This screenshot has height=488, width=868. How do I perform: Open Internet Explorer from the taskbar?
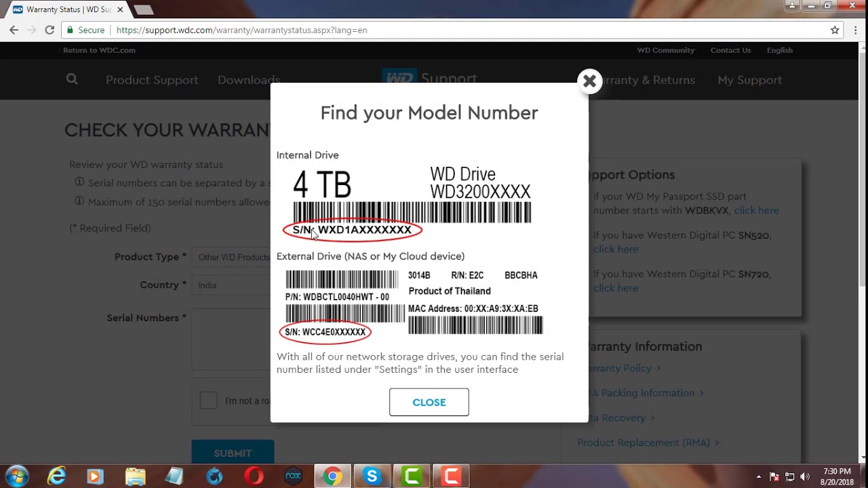56,476
